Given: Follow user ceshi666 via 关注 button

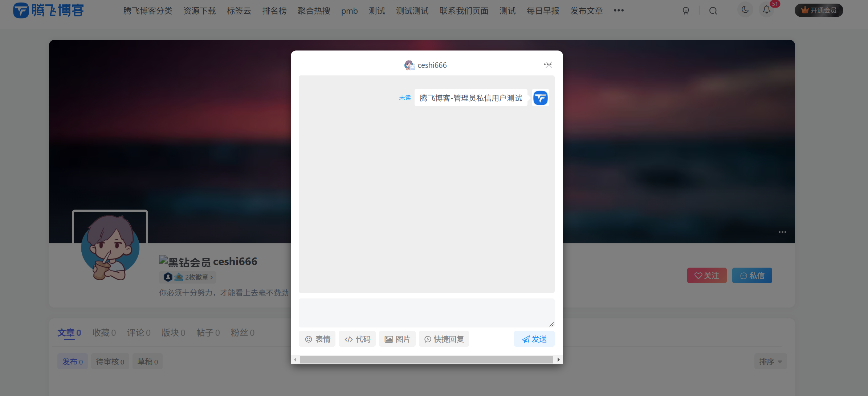Looking at the screenshot, I should tap(706, 275).
